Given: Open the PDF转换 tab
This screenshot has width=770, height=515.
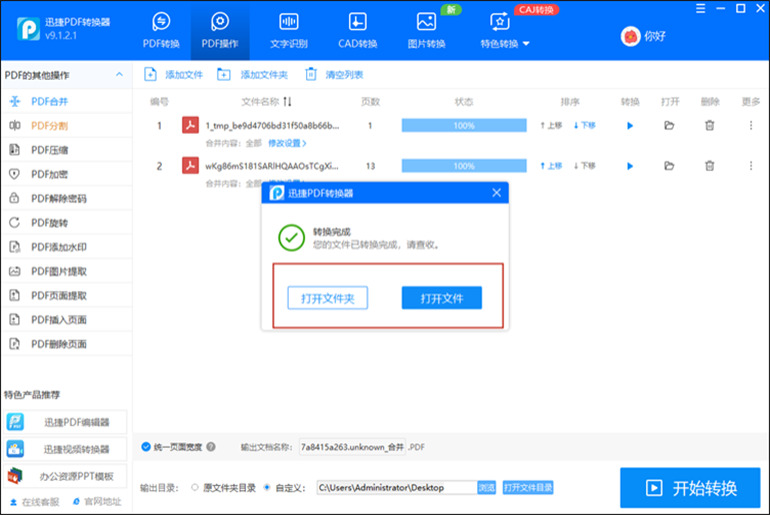Looking at the screenshot, I should [161, 30].
